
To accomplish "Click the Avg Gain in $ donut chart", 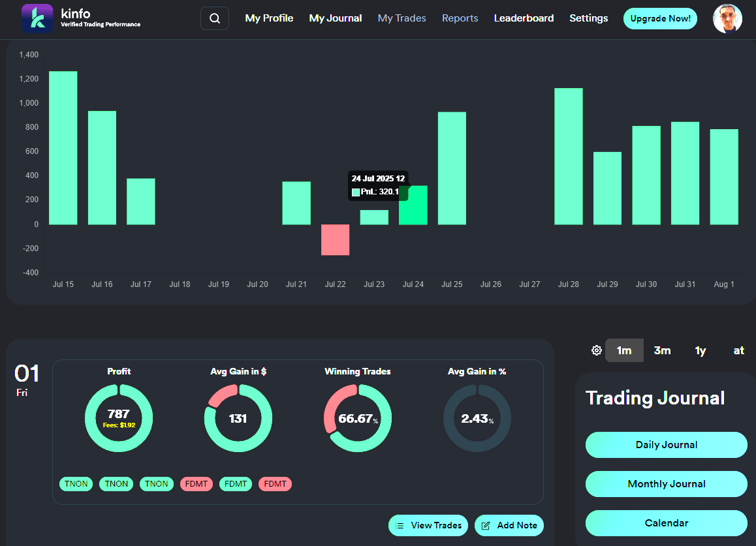I will (238, 417).
